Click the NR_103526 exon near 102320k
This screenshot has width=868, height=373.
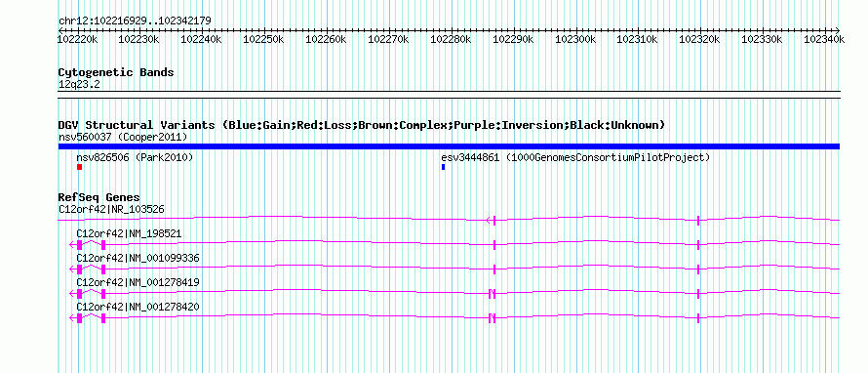coord(698,220)
